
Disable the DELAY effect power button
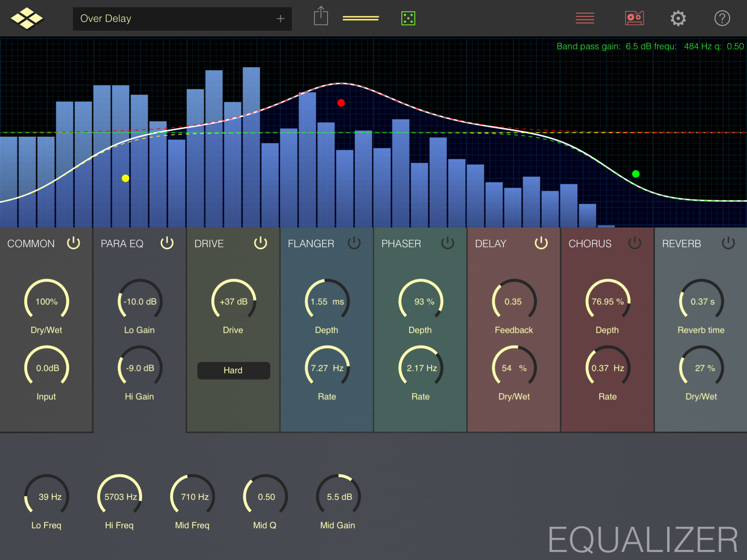coord(541,243)
